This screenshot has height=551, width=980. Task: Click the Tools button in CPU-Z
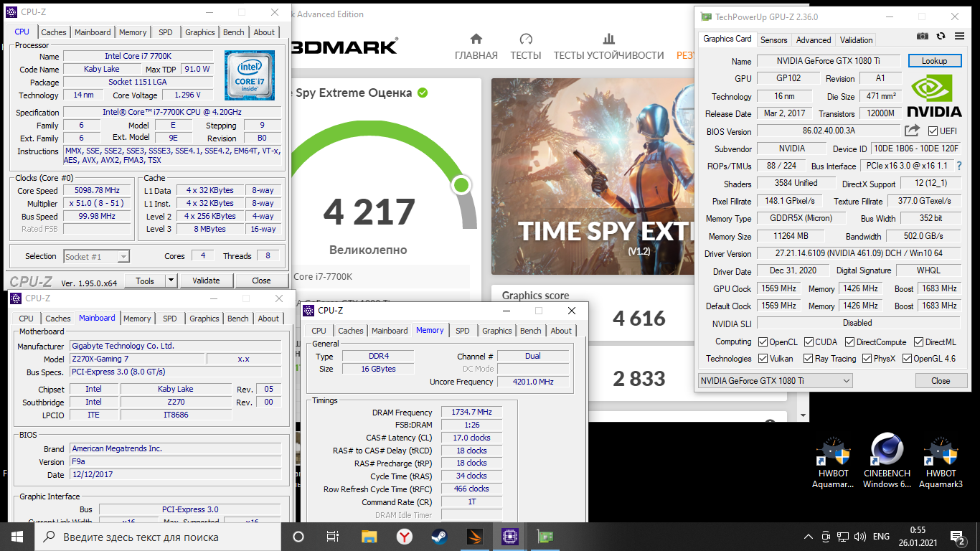tap(145, 281)
